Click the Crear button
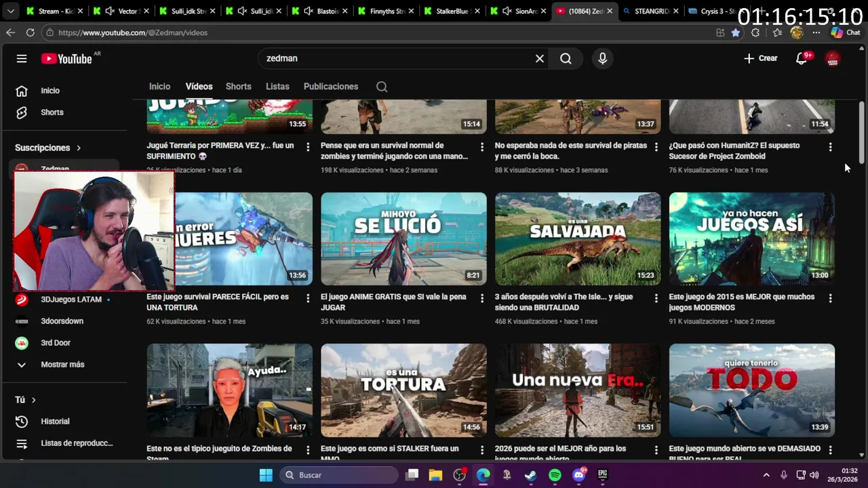This screenshot has width=868, height=488. 761,58
